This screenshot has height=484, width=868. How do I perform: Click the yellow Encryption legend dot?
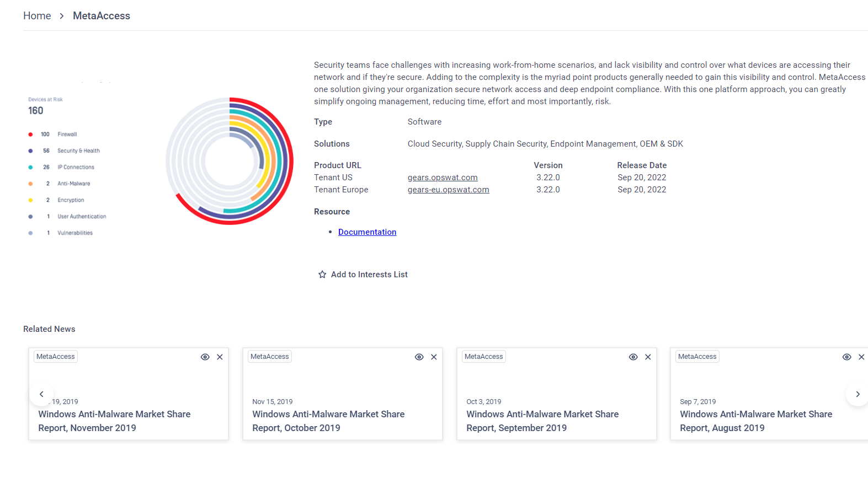[30, 201]
